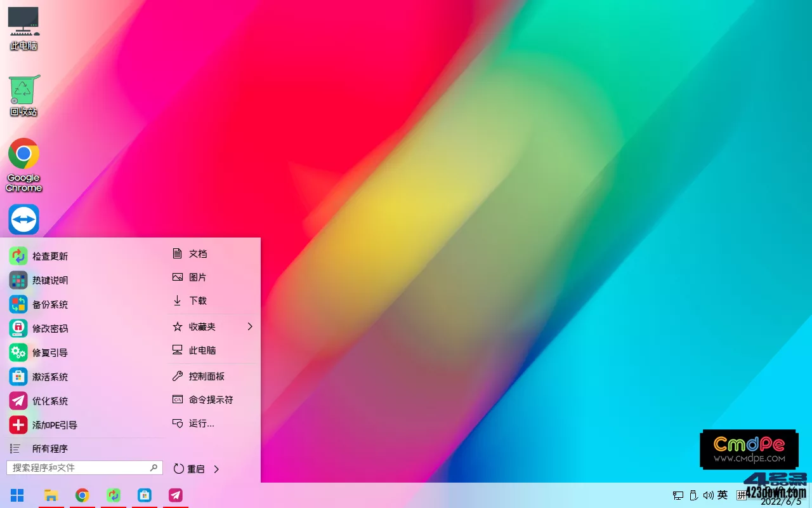The width and height of the screenshot is (812, 508).
Task: Launch 优化系统 optimization tool
Action: coord(49,401)
